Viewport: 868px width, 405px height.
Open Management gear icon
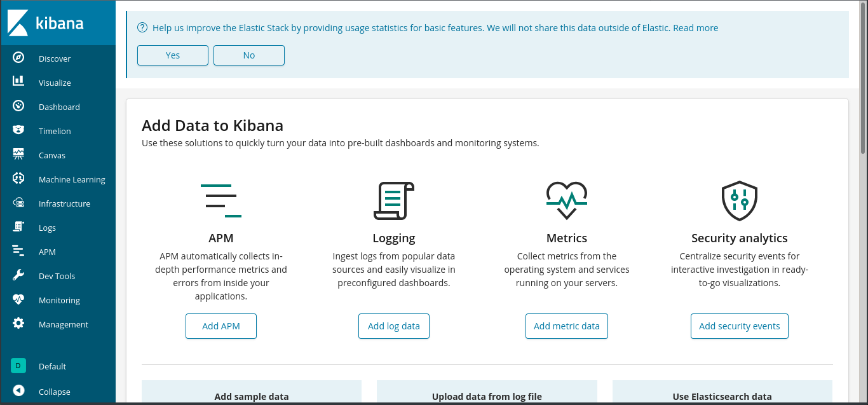[x=18, y=324]
